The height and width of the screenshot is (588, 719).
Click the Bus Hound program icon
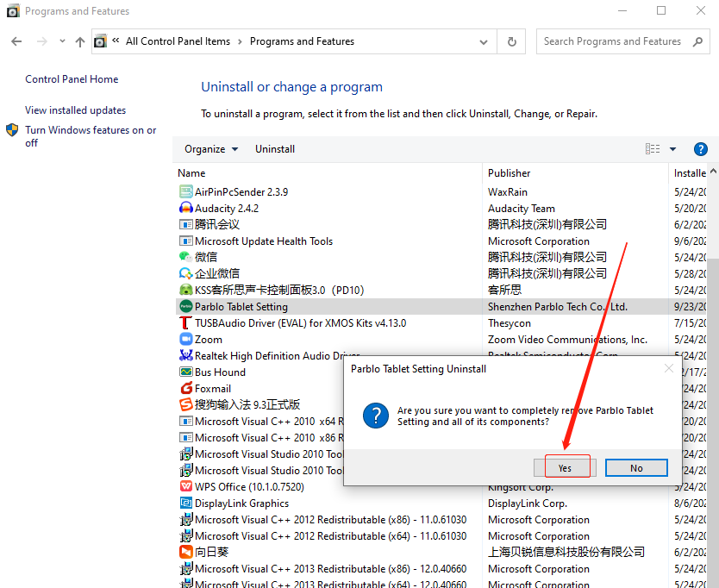(x=185, y=372)
